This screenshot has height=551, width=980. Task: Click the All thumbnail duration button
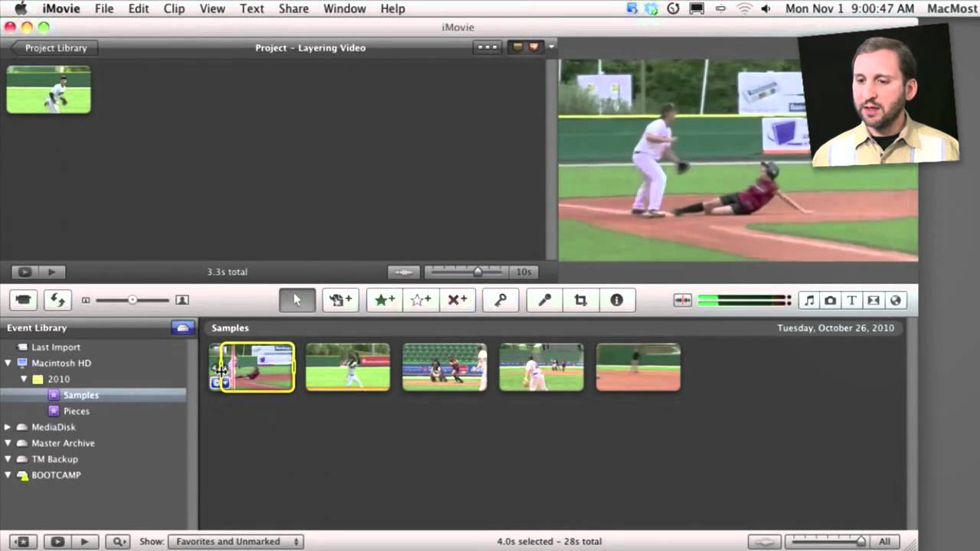click(x=884, y=541)
